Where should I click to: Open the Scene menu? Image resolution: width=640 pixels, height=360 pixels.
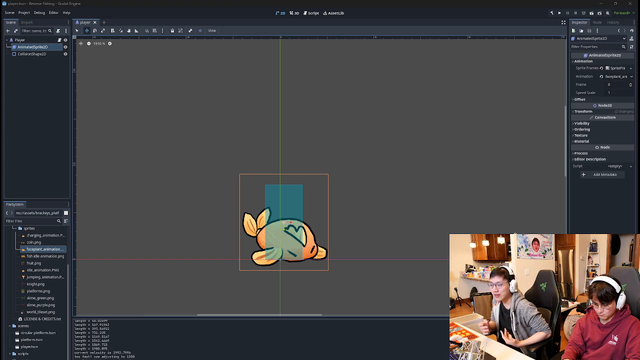click(x=9, y=13)
